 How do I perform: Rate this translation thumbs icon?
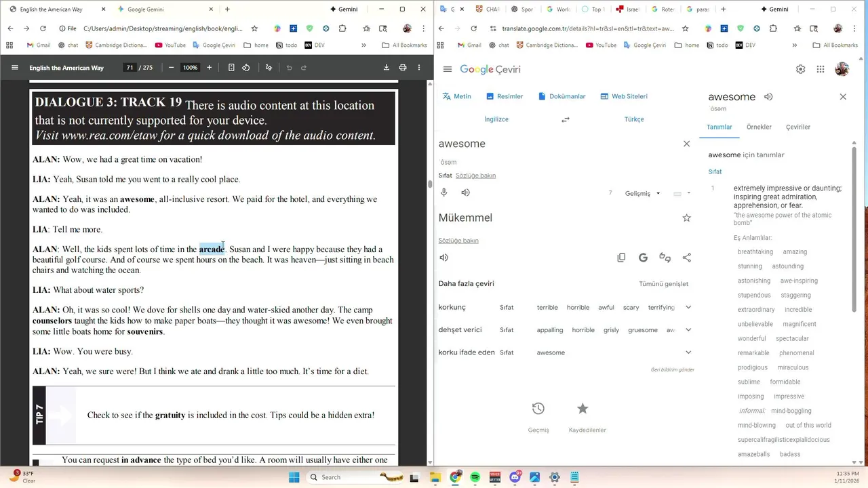click(x=665, y=258)
